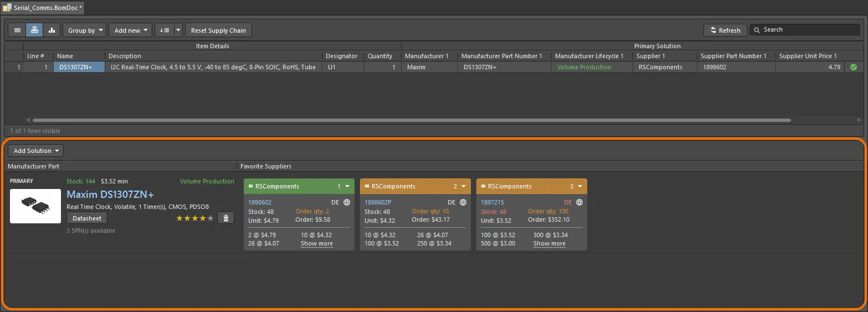
Task: Click Show more on supplier card 1897215
Action: point(549,243)
